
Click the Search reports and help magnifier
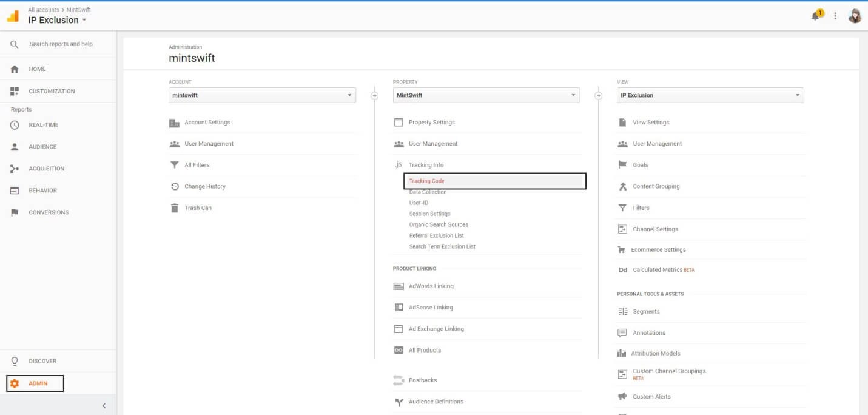pyautogui.click(x=14, y=44)
